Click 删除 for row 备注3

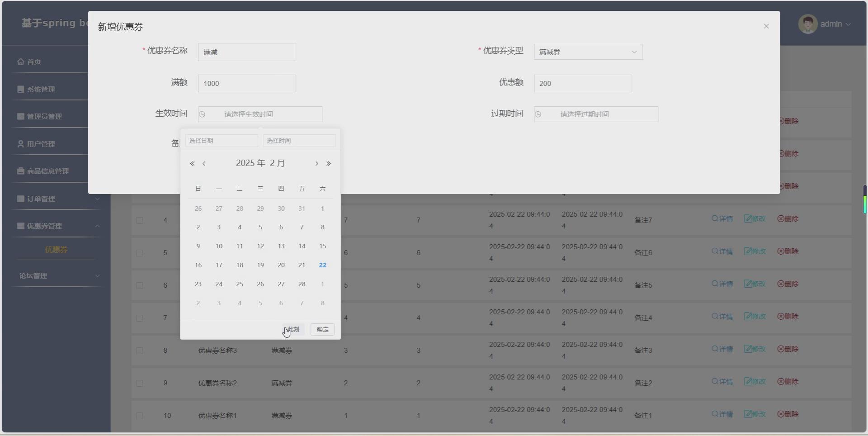point(788,349)
